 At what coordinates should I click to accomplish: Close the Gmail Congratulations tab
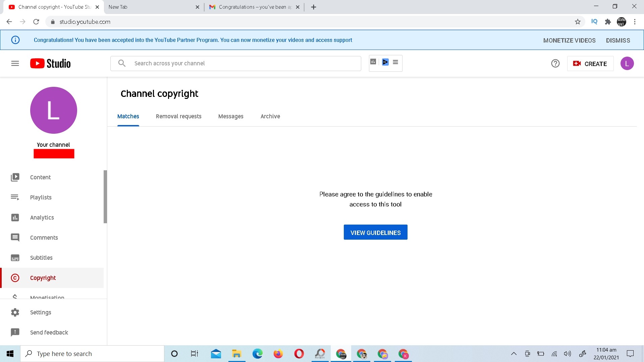point(298,7)
